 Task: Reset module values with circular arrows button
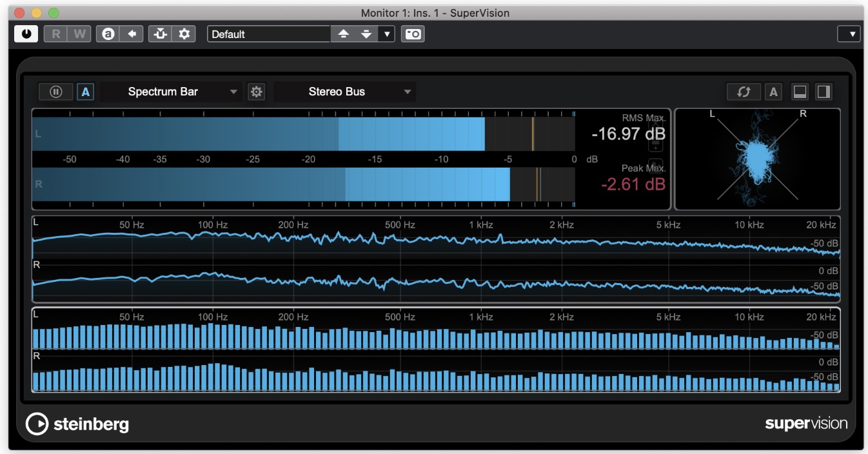(744, 92)
